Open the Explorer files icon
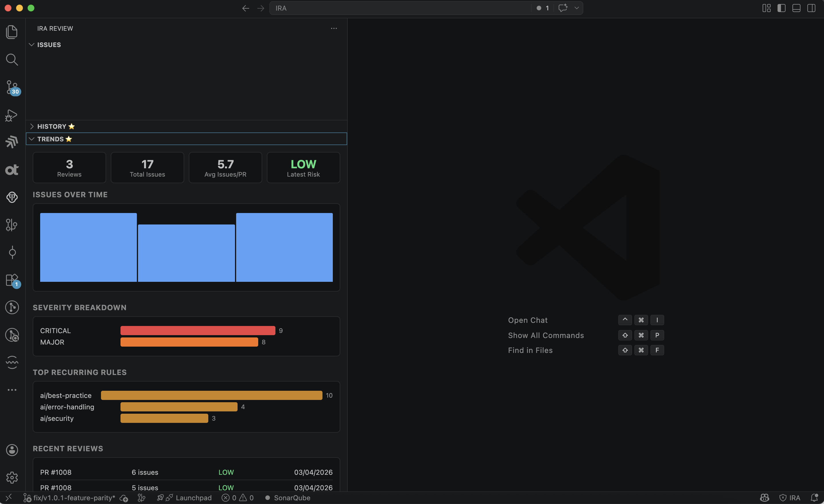The image size is (824, 504). coord(12,32)
